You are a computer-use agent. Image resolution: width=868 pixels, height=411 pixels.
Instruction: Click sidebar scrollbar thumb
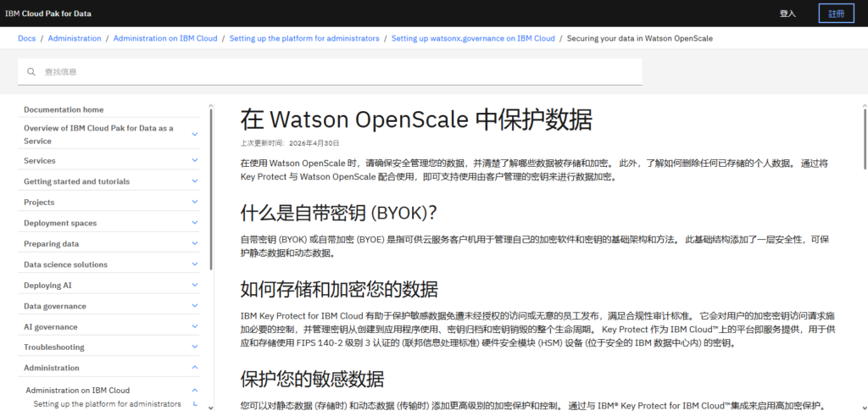tap(211, 189)
